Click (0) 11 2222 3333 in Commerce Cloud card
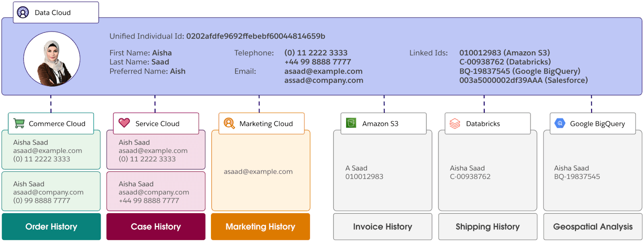The image size is (644, 242). (x=41, y=159)
